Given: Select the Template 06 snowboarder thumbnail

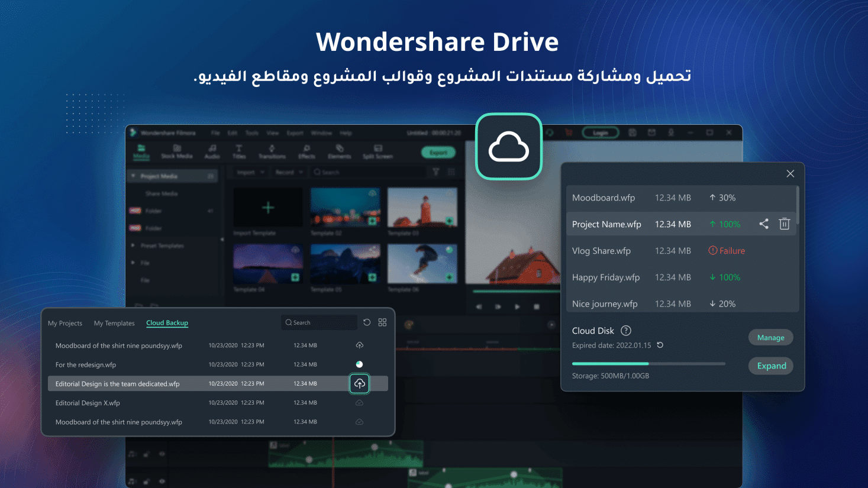Looking at the screenshot, I should tap(422, 264).
